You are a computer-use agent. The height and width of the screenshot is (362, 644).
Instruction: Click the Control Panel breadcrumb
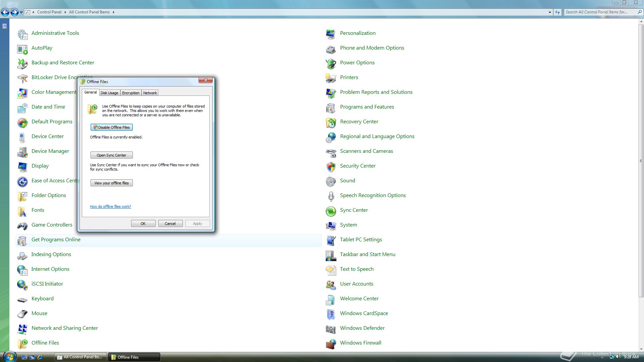[49, 12]
